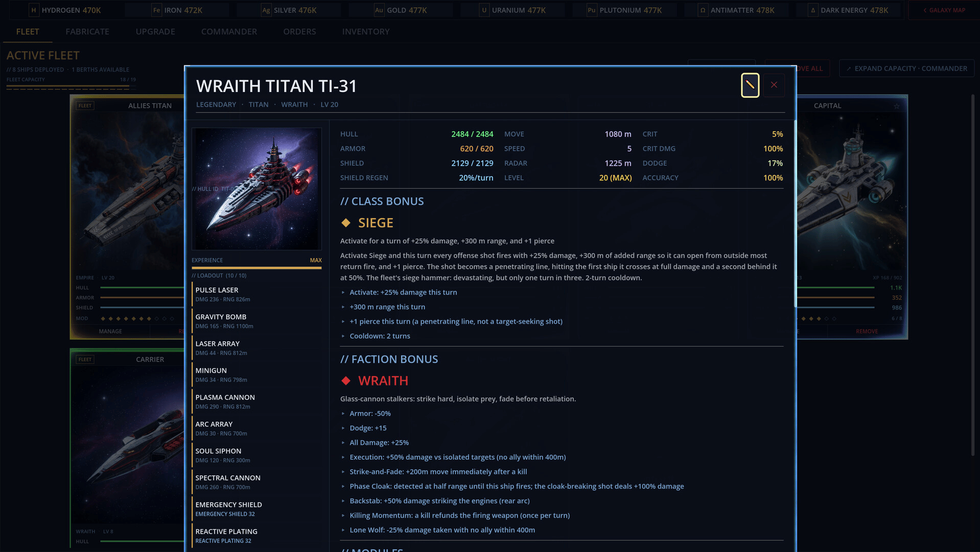Click the Radar value 1225 m
The width and height of the screenshot is (980, 552).
618,163
